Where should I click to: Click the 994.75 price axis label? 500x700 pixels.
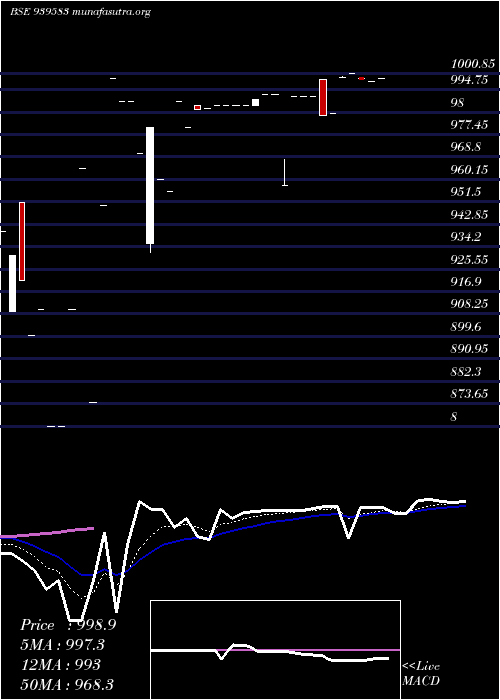pos(469,80)
